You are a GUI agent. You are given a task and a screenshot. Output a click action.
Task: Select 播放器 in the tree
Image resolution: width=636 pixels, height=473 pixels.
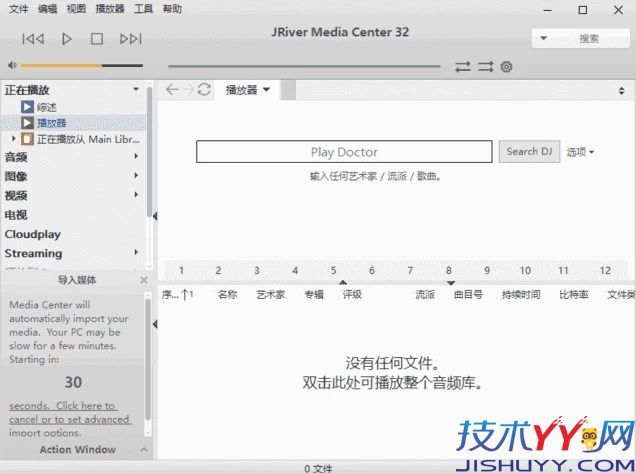click(52, 123)
